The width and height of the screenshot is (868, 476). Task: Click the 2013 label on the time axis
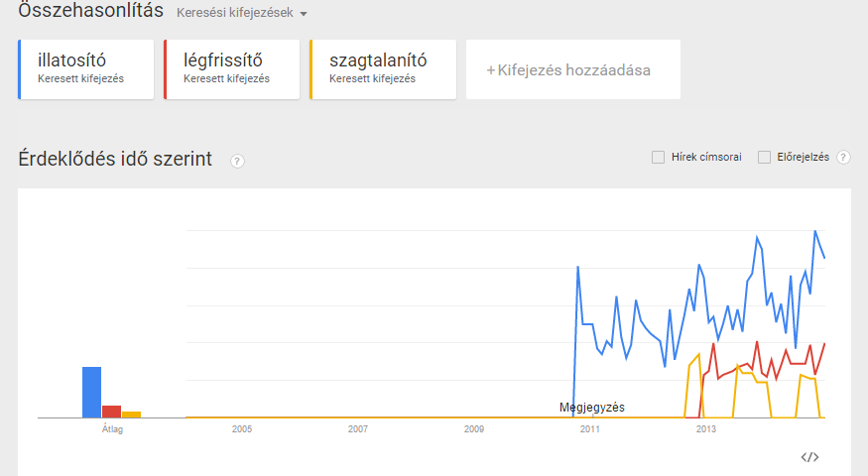[705, 429]
